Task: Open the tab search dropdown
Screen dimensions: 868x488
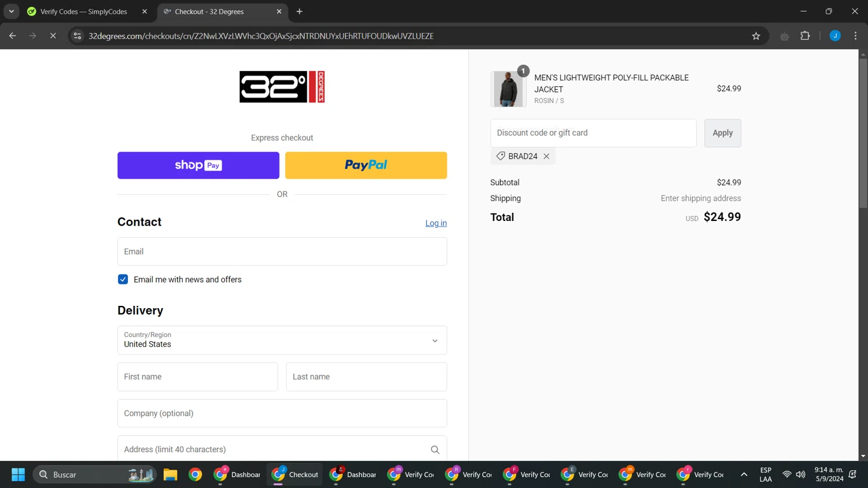Action: point(11,12)
